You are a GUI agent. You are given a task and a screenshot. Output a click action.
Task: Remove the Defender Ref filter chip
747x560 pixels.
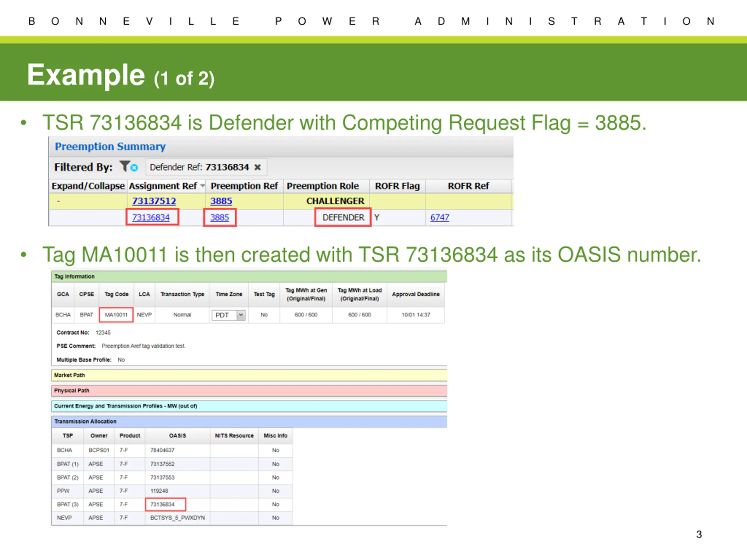pos(257,167)
